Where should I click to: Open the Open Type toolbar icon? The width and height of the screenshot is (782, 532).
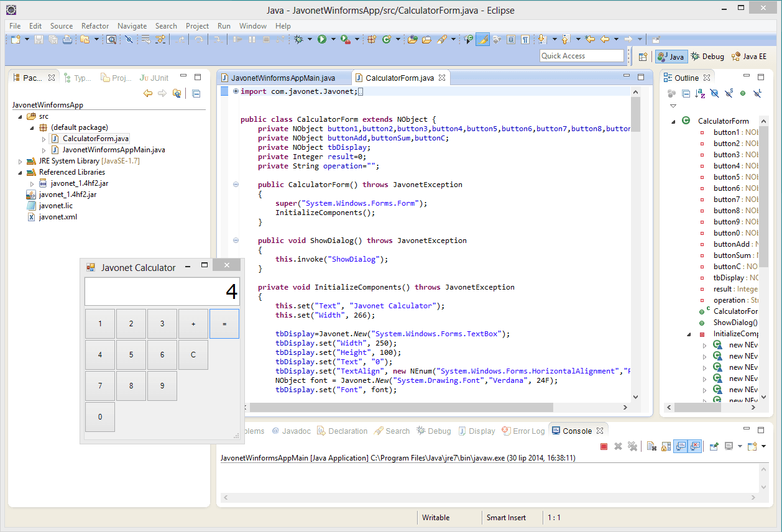[x=412, y=39]
